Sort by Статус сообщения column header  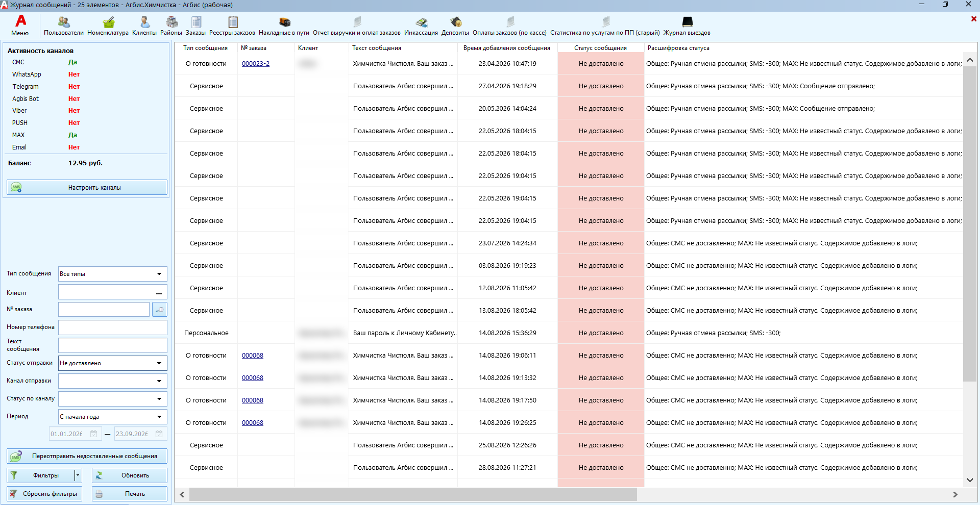click(x=600, y=48)
